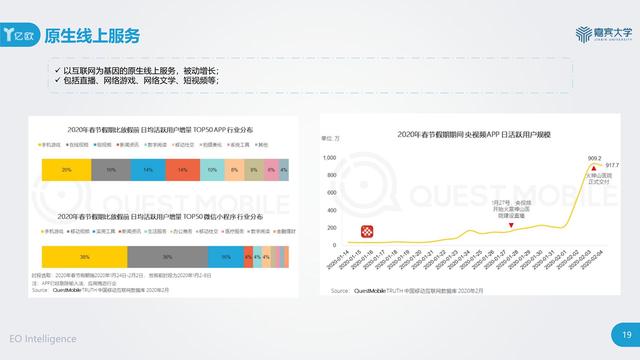Click the Source line under the line chart
The width and height of the screenshot is (640, 360).
[407, 291]
